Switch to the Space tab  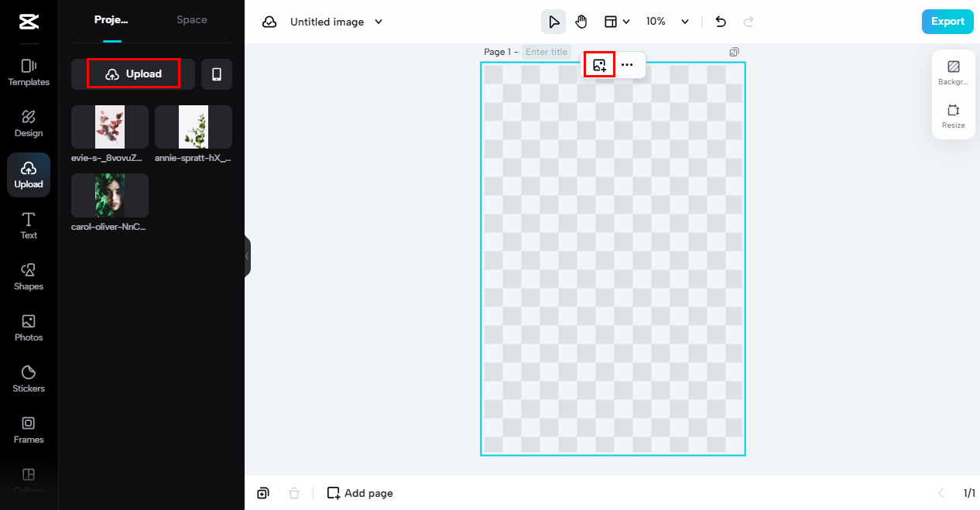tap(192, 20)
